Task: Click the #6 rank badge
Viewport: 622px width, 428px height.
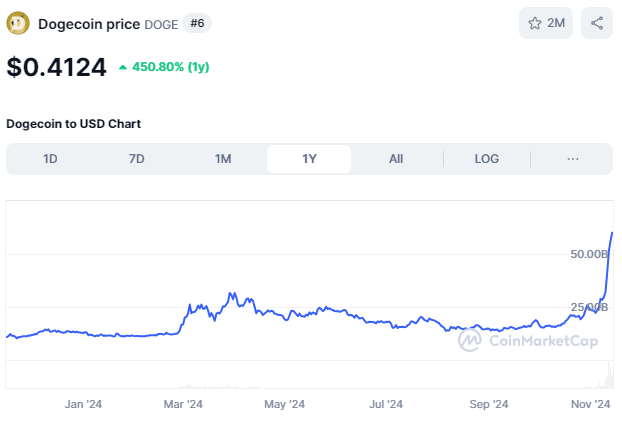Action: [x=197, y=23]
